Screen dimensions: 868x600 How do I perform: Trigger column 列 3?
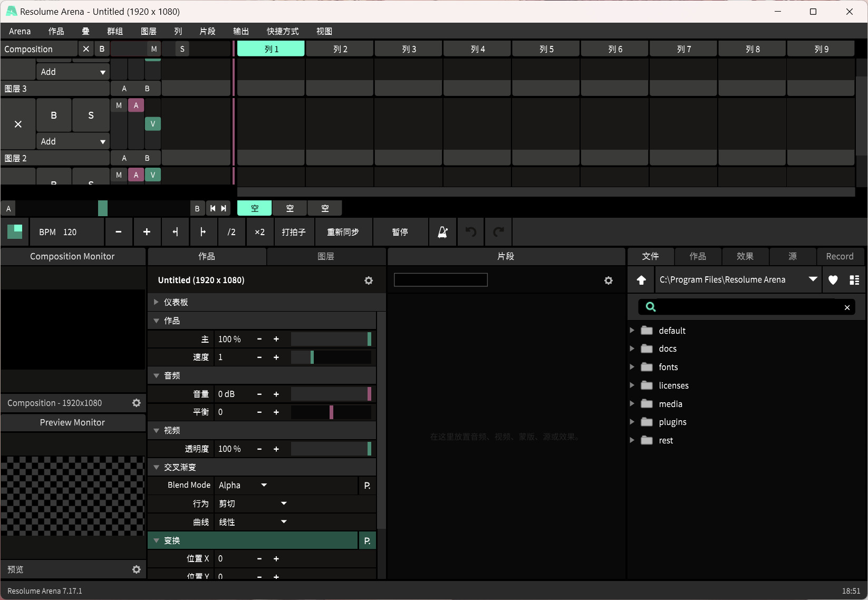(409, 49)
